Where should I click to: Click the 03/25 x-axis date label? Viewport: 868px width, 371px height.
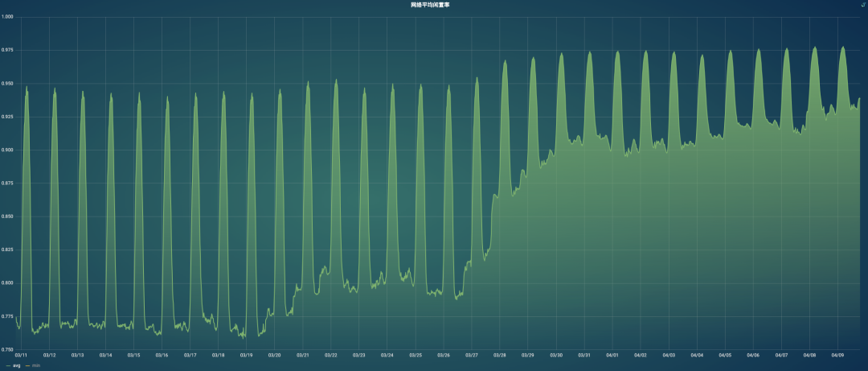(x=416, y=355)
